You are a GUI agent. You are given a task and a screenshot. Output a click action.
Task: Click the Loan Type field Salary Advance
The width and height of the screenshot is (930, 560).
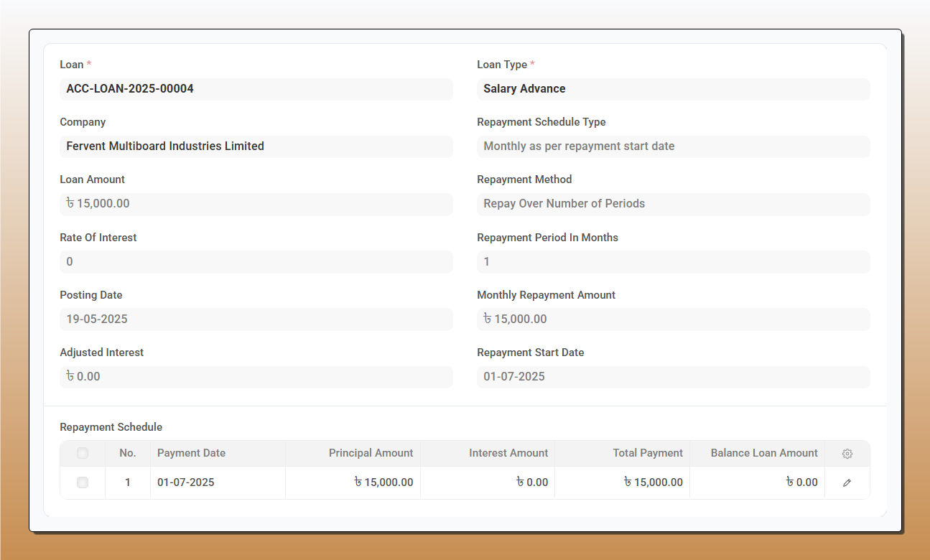pos(674,89)
